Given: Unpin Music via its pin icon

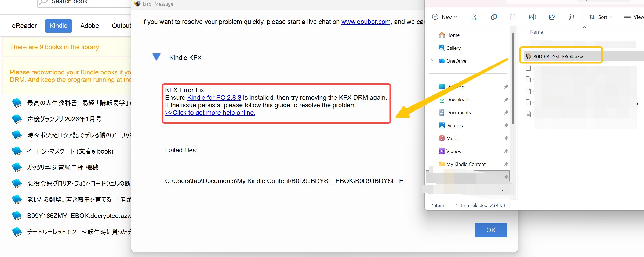Looking at the screenshot, I should pyautogui.click(x=506, y=138).
